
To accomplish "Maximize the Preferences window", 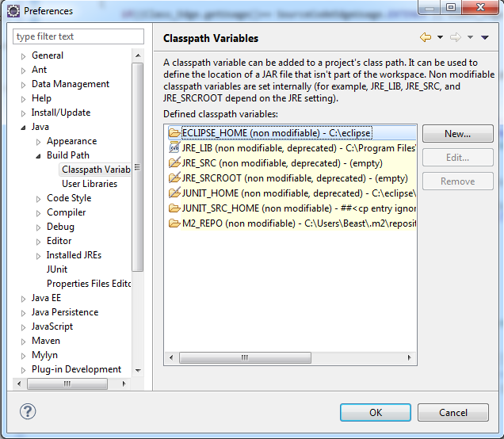I will pyautogui.click(x=451, y=7).
